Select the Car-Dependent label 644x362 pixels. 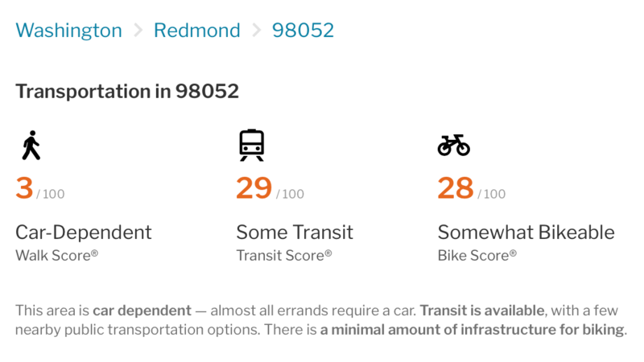84,232
